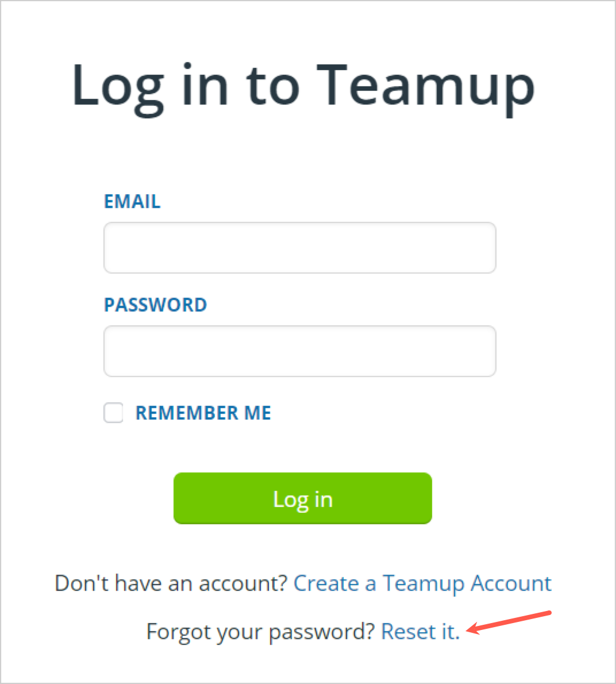Screen dimensions: 616x684
Task: Click the PASSWORD field label
Action: (x=155, y=305)
